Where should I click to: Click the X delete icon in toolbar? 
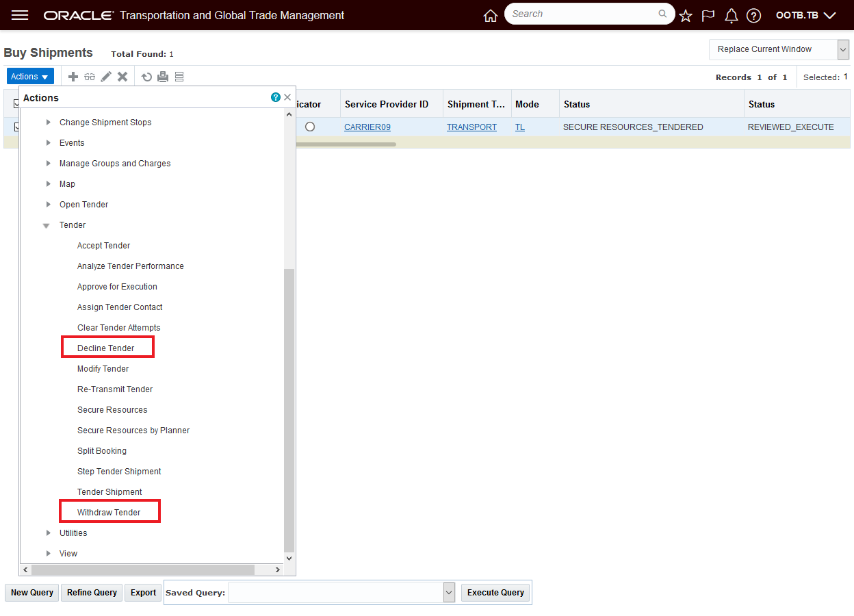(x=122, y=77)
